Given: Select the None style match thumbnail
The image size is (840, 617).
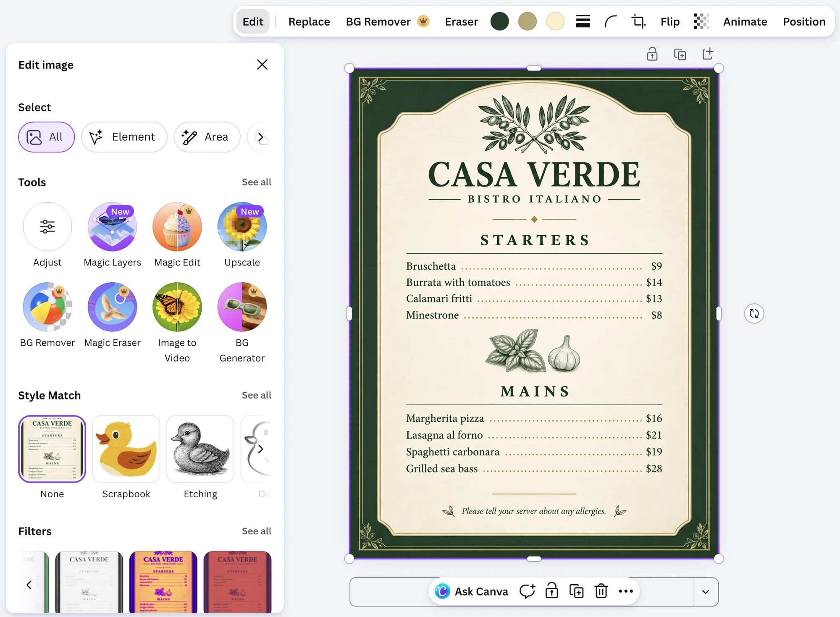Looking at the screenshot, I should [x=52, y=449].
